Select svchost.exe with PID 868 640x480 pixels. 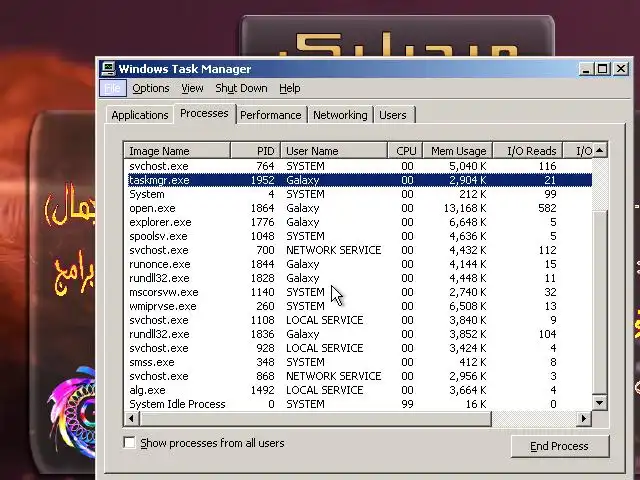point(360,376)
